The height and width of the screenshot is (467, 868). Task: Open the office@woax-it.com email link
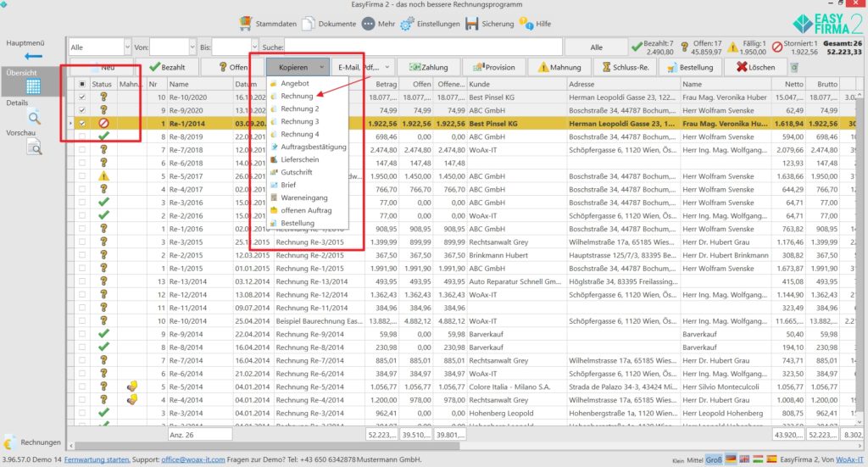(x=193, y=460)
